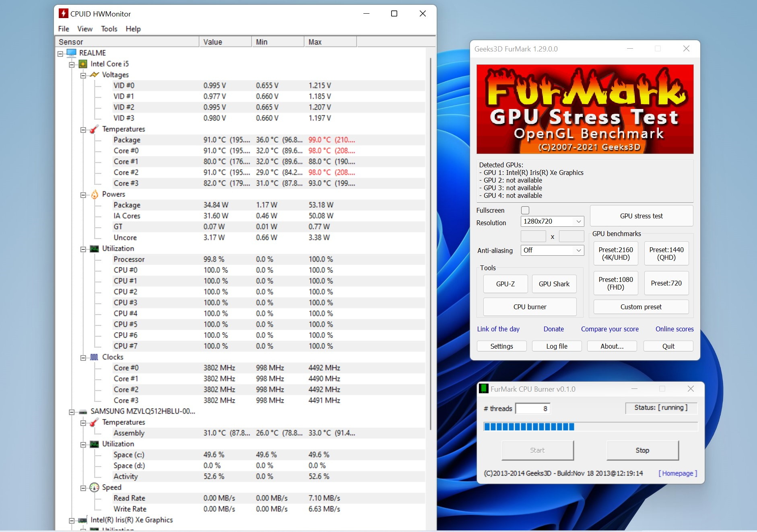This screenshot has height=532, width=757.
Task: Click the Iris Xe Graphics card icon
Action: (x=83, y=520)
